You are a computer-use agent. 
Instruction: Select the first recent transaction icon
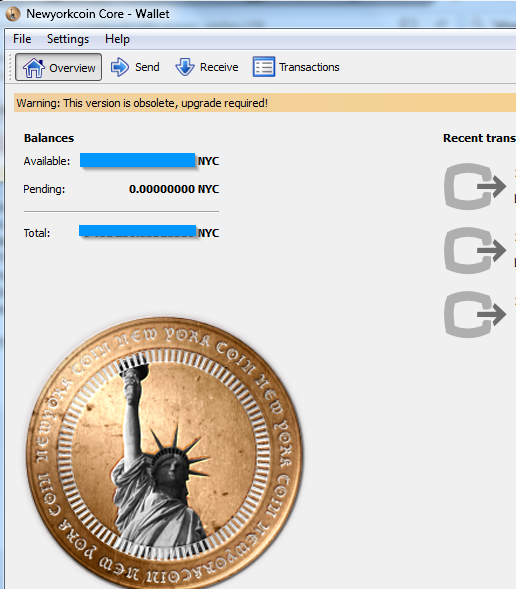(475, 186)
